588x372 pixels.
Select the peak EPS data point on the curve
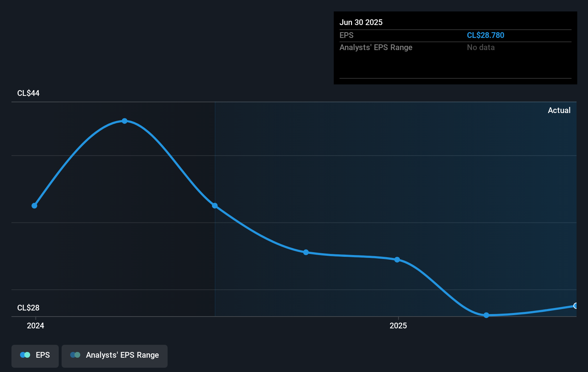click(124, 121)
